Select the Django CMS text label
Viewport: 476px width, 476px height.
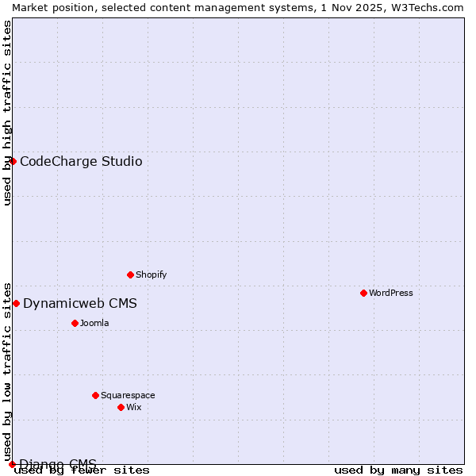[58, 464]
